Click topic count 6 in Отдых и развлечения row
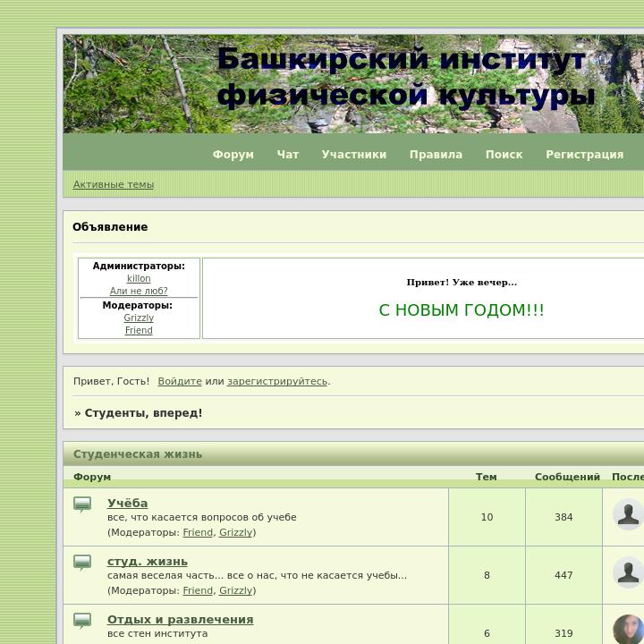The height and width of the screenshot is (644, 644). coord(487,633)
